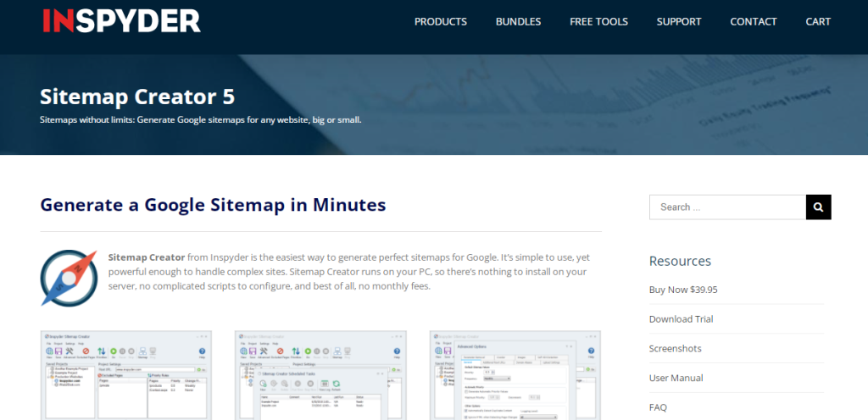Open the first screenshot thumbnail showing Project Settings
This screenshot has height=420, width=868.
coord(126,375)
